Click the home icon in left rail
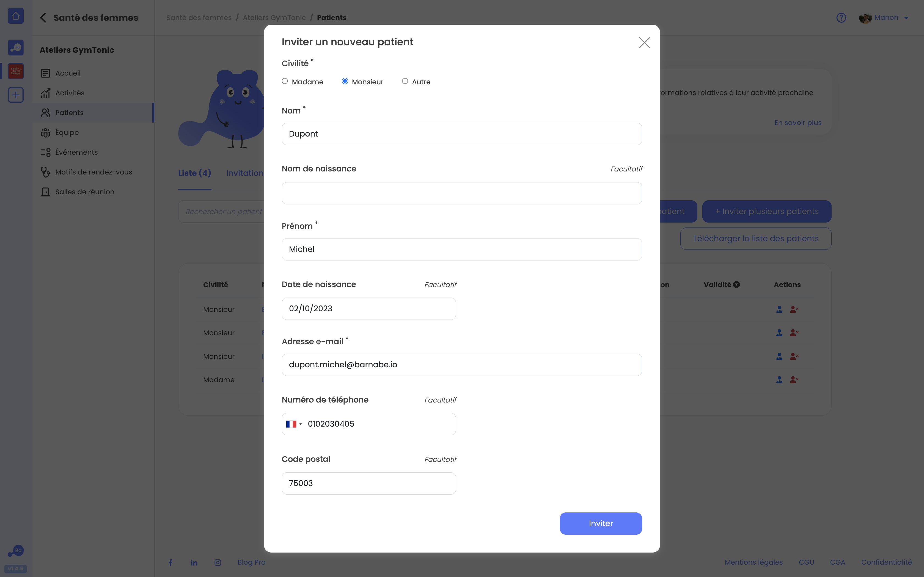This screenshot has width=924, height=577. click(x=16, y=16)
